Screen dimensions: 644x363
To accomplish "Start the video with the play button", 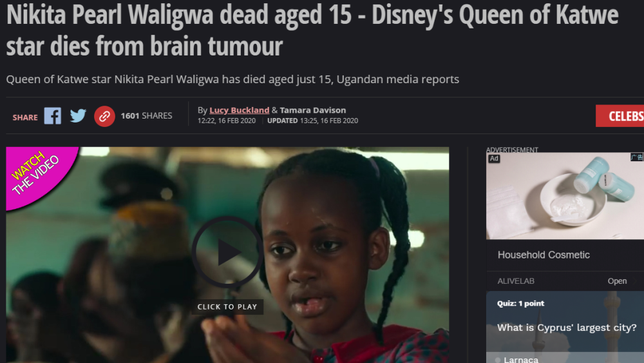I will (227, 251).
